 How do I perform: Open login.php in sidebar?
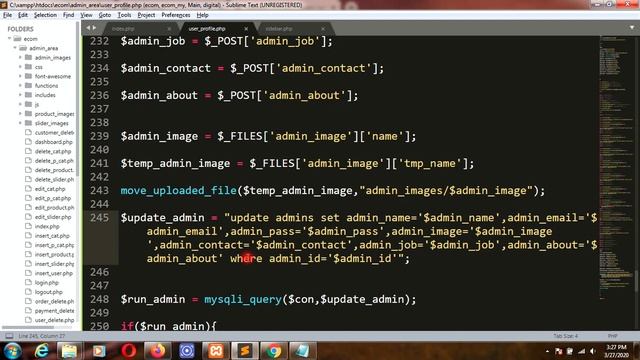(47, 283)
